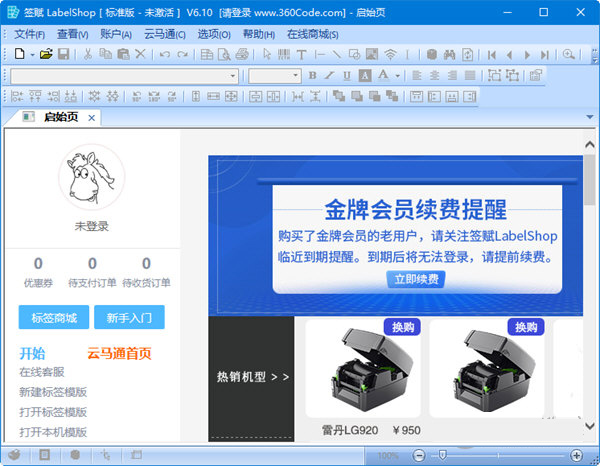600x466 pixels.
Task: Click the database cylinder icon
Action: click(431, 54)
